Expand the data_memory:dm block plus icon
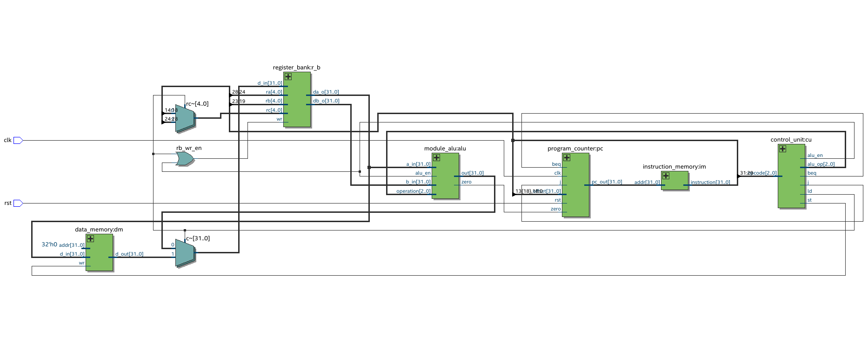 coord(90,239)
